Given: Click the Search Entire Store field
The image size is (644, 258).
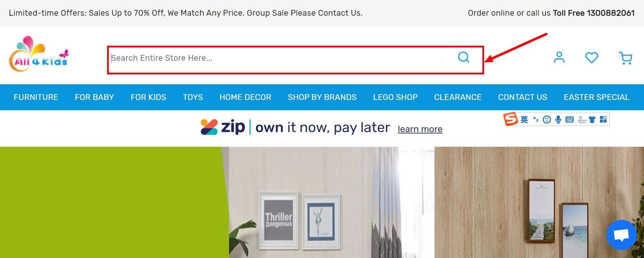Looking at the screenshot, I should tap(276, 58).
